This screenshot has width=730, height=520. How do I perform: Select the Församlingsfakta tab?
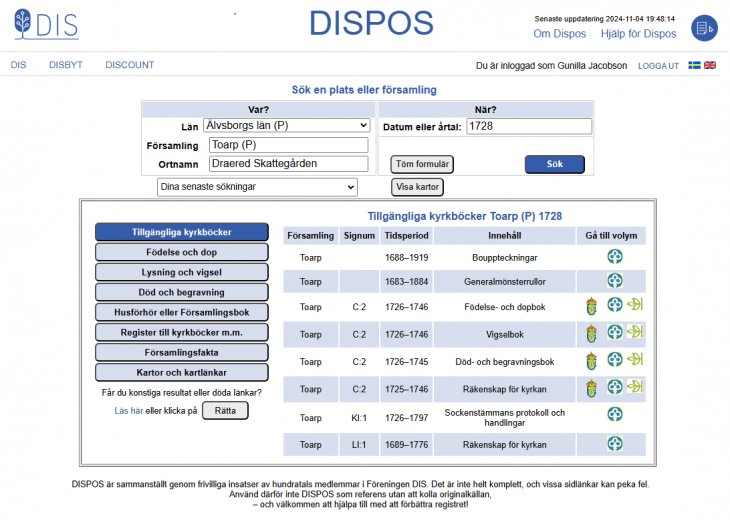(182, 352)
